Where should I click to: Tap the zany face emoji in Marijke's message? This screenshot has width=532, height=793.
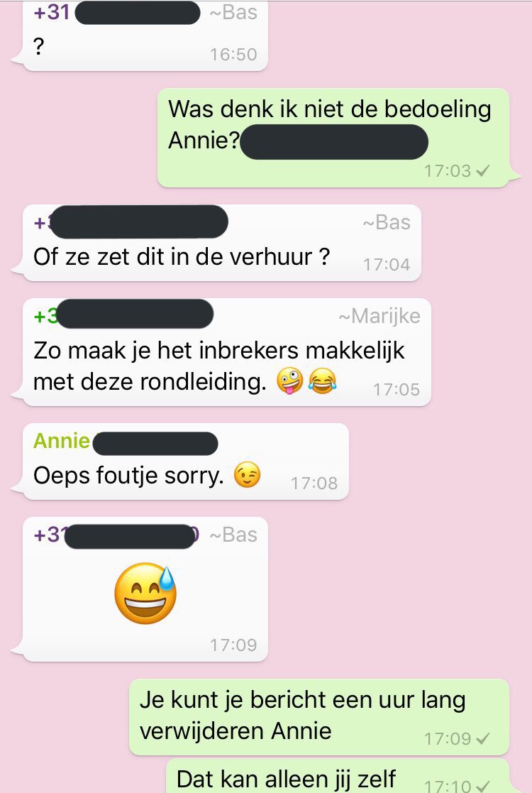coord(289,381)
